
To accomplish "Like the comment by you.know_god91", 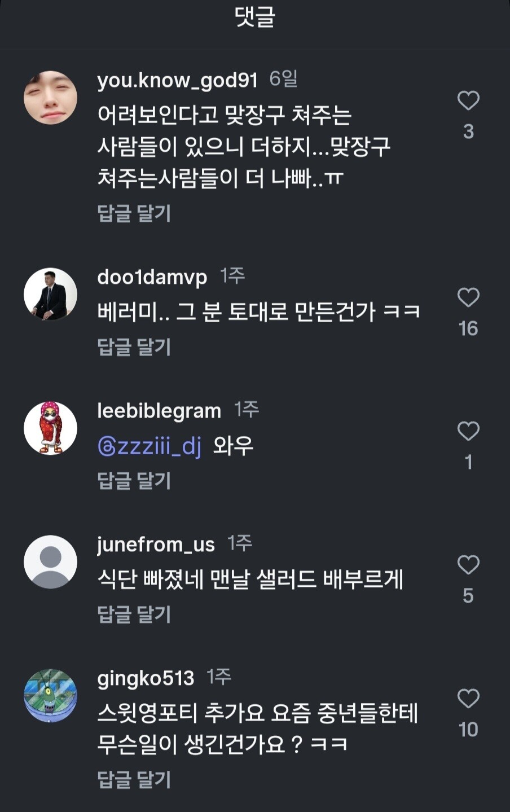I will [x=468, y=101].
